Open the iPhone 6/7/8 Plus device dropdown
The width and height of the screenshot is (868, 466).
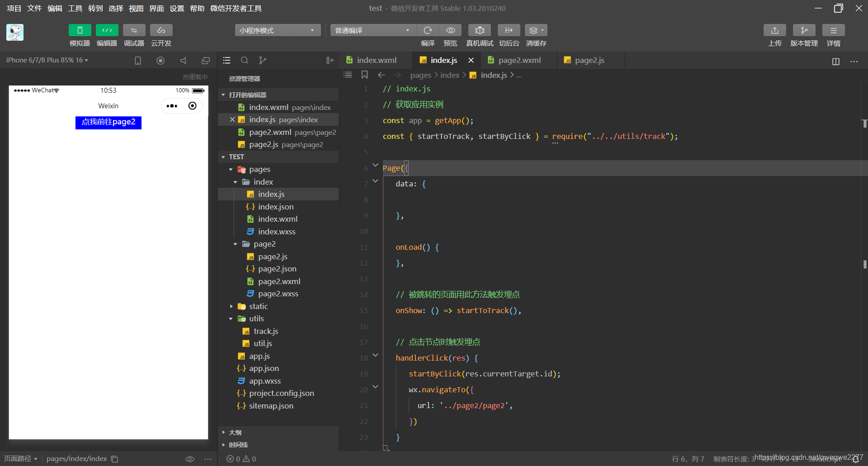coord(47,60)
